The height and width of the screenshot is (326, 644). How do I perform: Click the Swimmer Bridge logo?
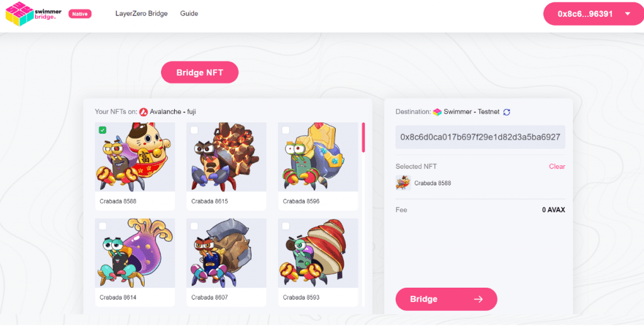click(x=33, y=14)
